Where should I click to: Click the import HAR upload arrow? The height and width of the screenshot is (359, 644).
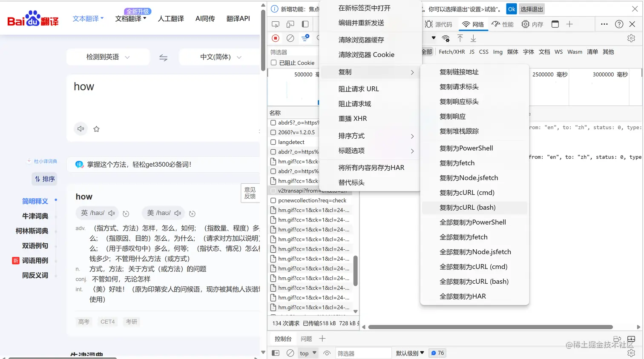(x=460, y=38)
